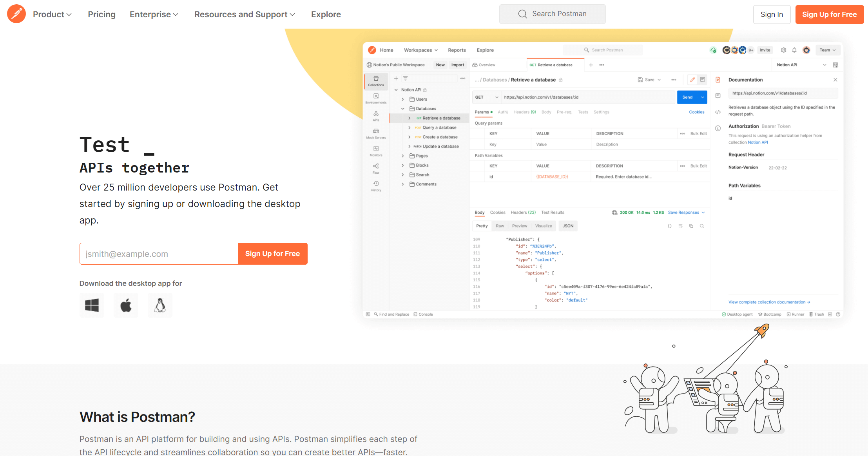This screenshot has width=868, height=456.
Task: Click the search magnifier icon
Action: tap(522, 14)
